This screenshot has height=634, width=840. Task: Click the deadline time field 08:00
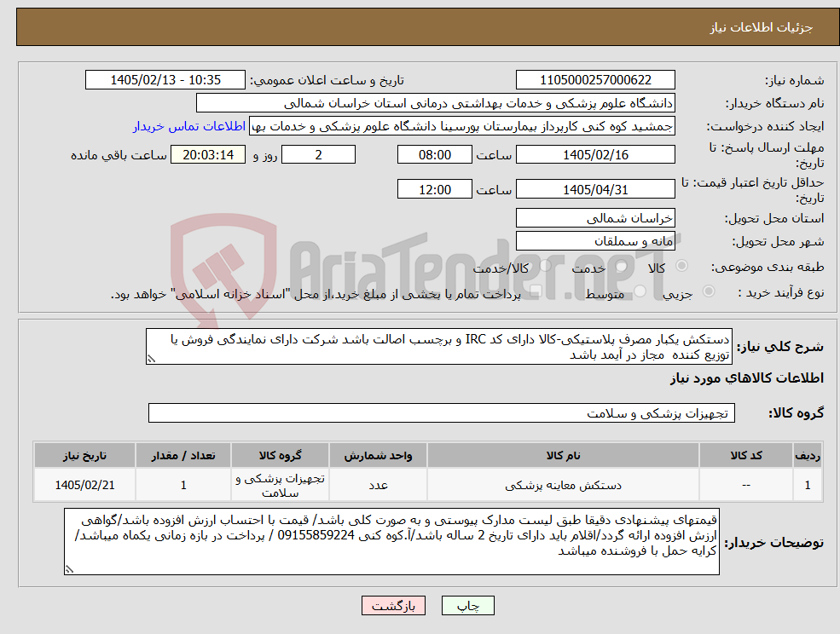pos(434,155)
